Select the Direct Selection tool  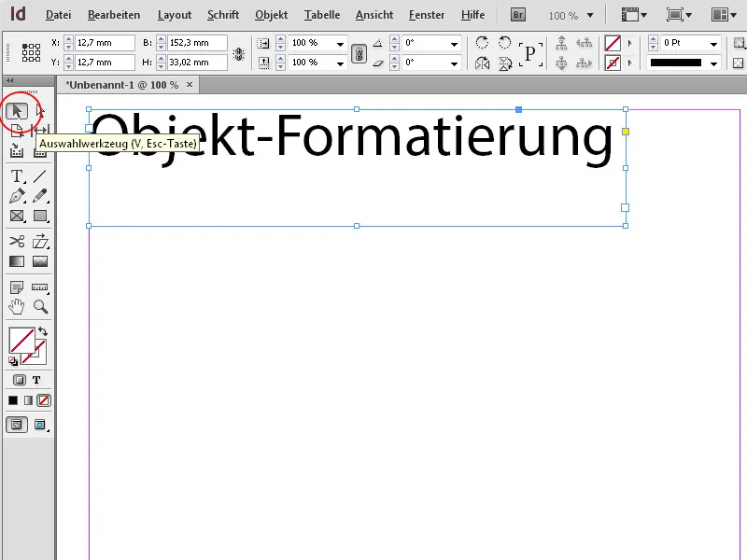click(40, 111)
